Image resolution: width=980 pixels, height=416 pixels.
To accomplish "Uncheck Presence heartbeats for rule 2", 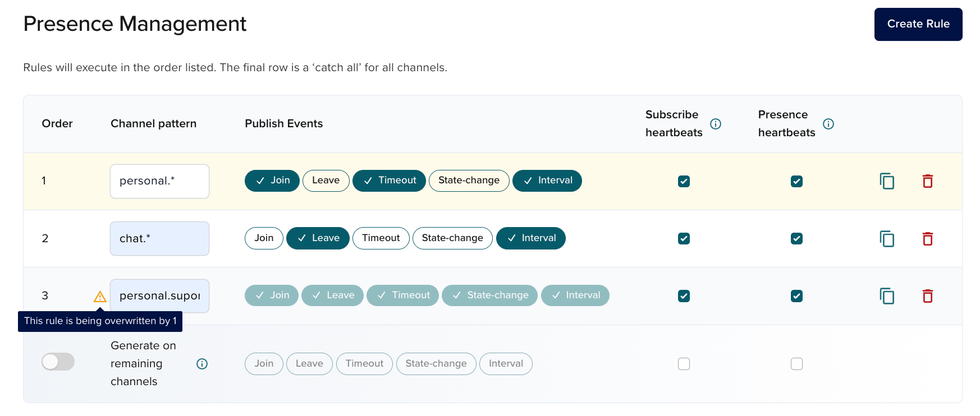I will 796,239.
